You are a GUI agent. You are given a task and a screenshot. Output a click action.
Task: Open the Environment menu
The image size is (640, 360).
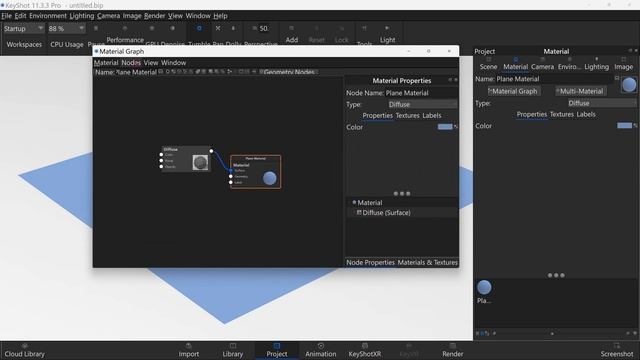(x=48, y=16)
